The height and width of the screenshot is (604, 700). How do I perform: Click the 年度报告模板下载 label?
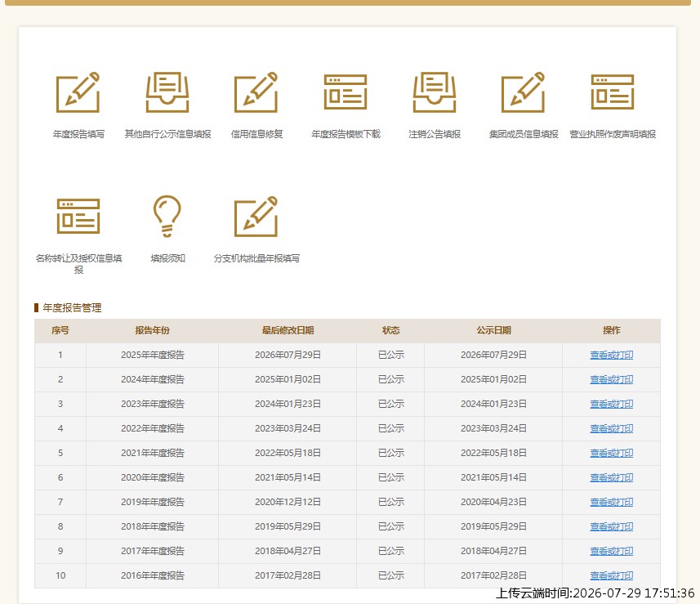tap(346, 134)
